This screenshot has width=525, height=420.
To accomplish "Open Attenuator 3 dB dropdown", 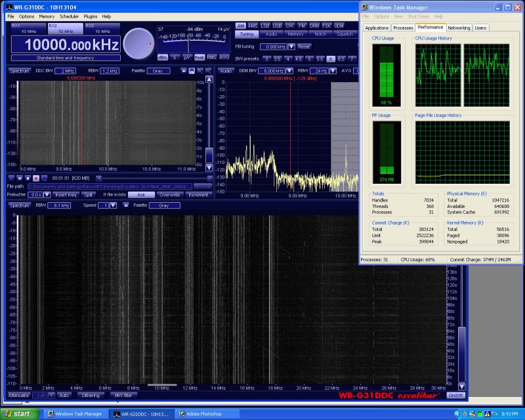I will click(51, 396).
